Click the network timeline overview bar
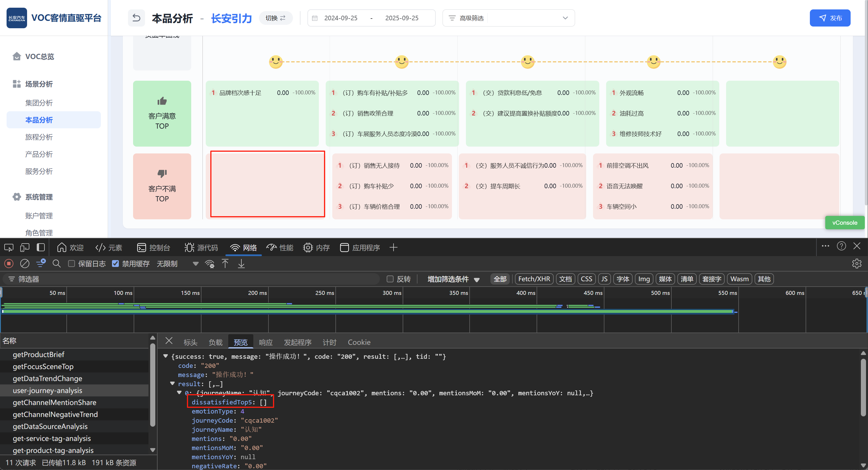This screenshot has height=470, width=868. tap(367, 311)
